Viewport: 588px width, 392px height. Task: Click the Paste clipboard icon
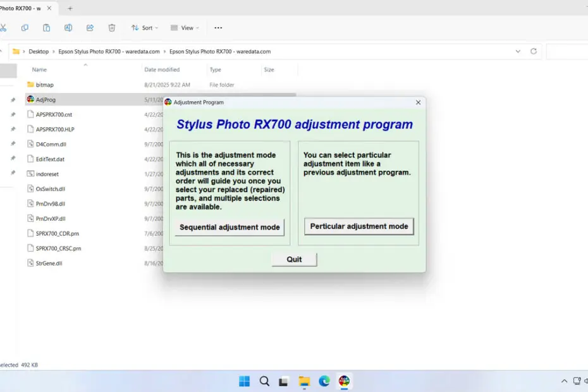[x=47, y=28]
